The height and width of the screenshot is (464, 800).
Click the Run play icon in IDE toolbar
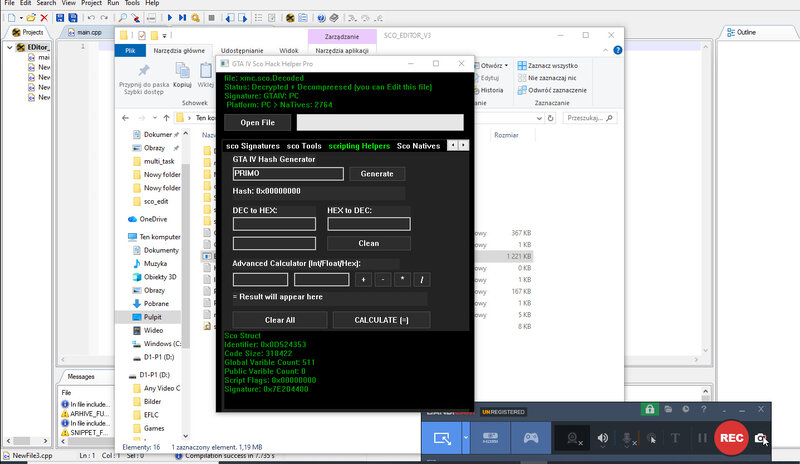(x=170, y=18)
